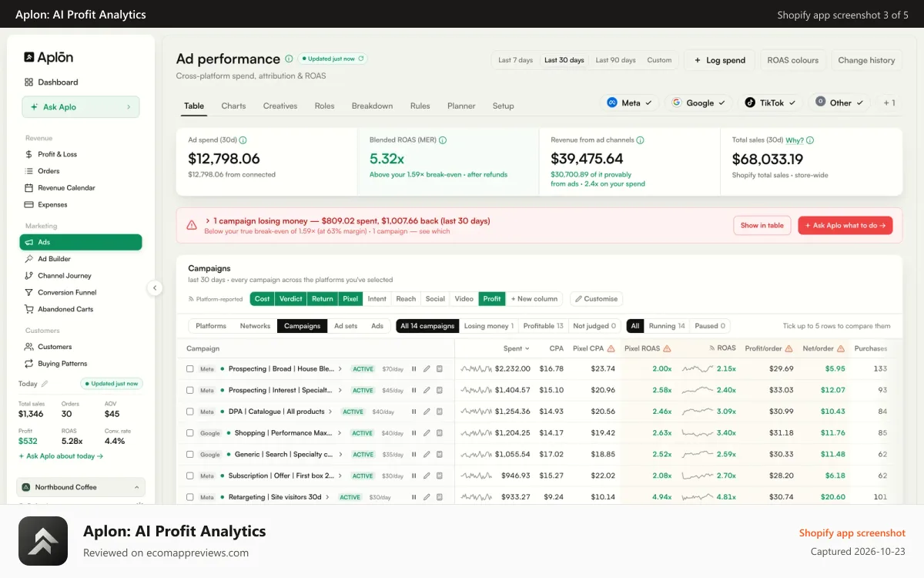Open the Orders list icon
Viewport: 924px width, 578px height.
[28, 171]
